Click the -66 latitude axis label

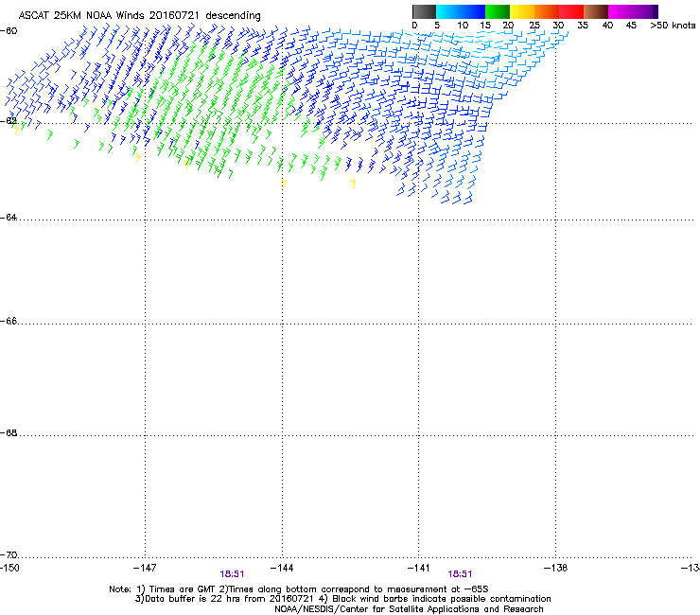click(x=9, y=321)
